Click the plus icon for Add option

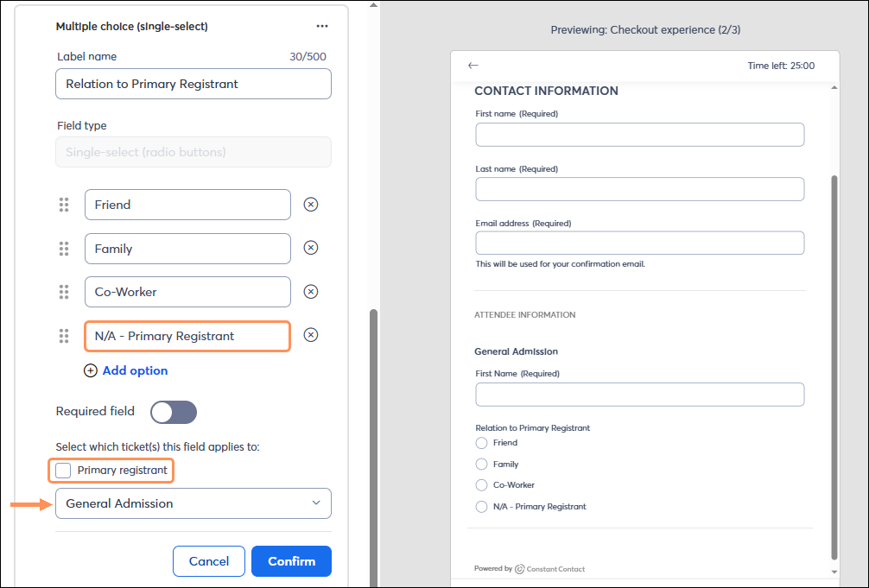91,370
